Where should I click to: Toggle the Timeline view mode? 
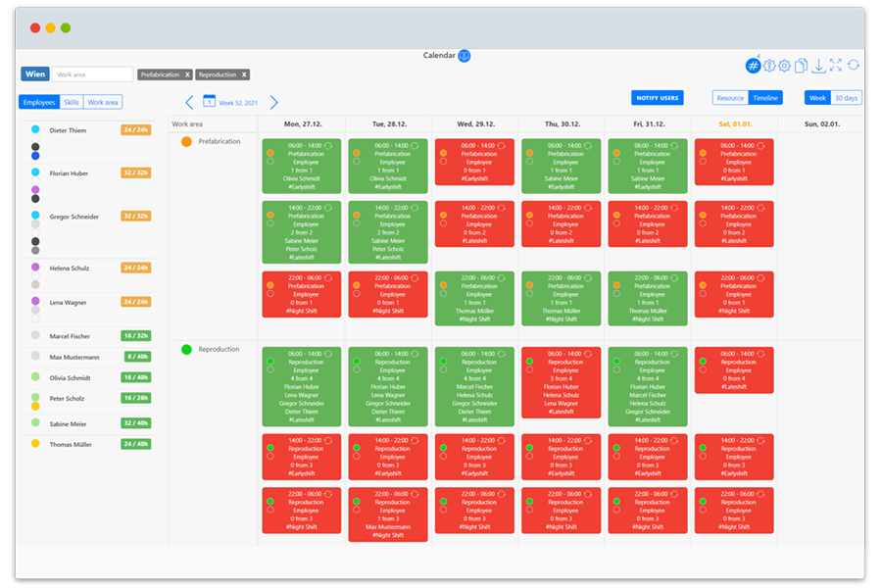[x=766, y=97]
